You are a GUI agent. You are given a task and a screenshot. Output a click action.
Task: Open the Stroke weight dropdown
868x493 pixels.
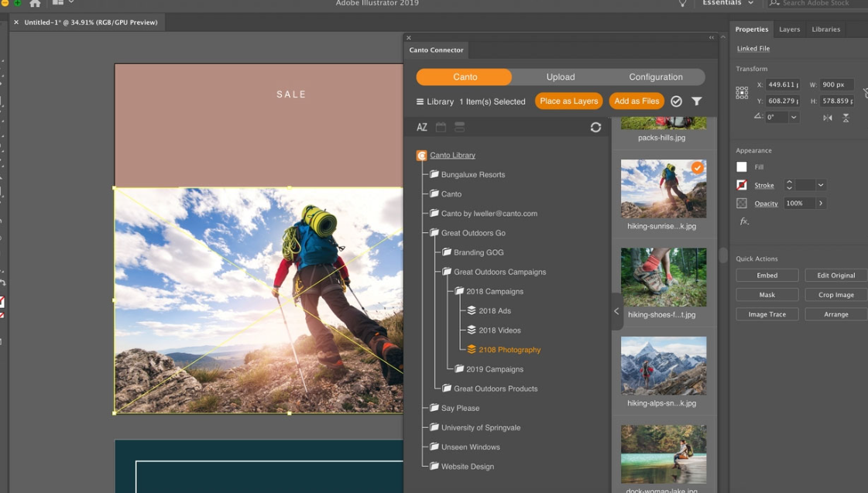(821, 186)
